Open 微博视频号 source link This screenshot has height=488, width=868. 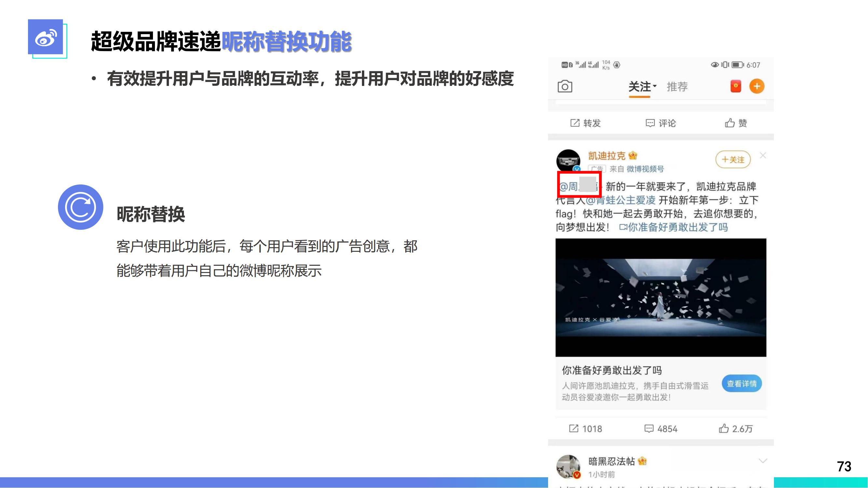645,169
